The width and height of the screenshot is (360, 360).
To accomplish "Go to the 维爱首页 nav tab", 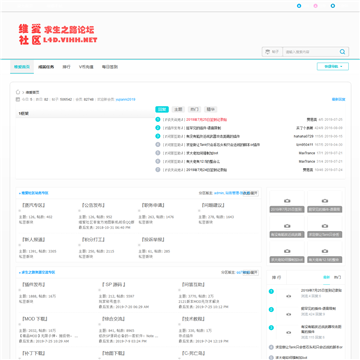I will point(22,67).
